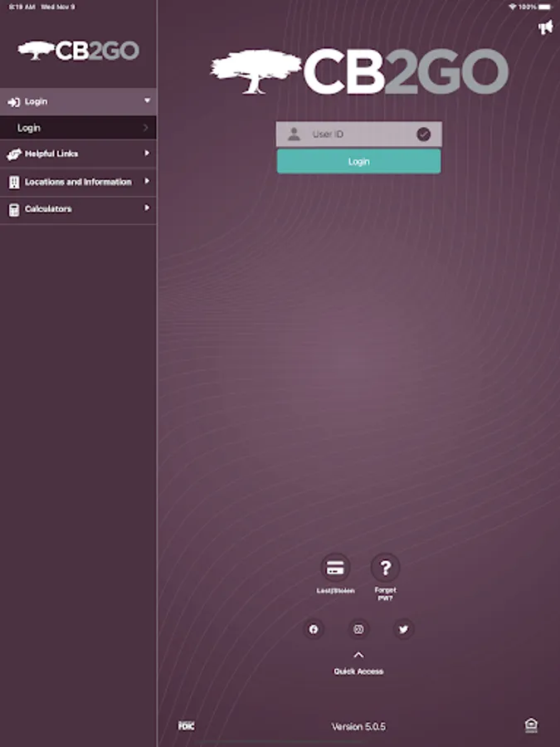Viewport: 560px width, 747px height.
Task: Click the user silhouette icon in User ID field
Action: click(x=295, y=134)
